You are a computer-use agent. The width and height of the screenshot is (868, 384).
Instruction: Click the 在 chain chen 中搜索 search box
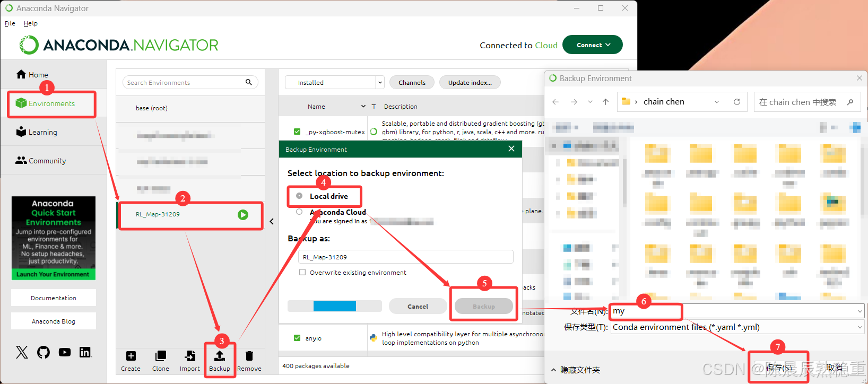pos(807,102)
